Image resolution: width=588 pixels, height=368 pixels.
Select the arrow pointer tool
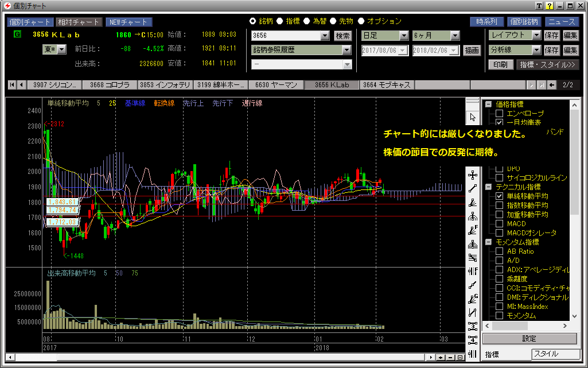point(473,117)
